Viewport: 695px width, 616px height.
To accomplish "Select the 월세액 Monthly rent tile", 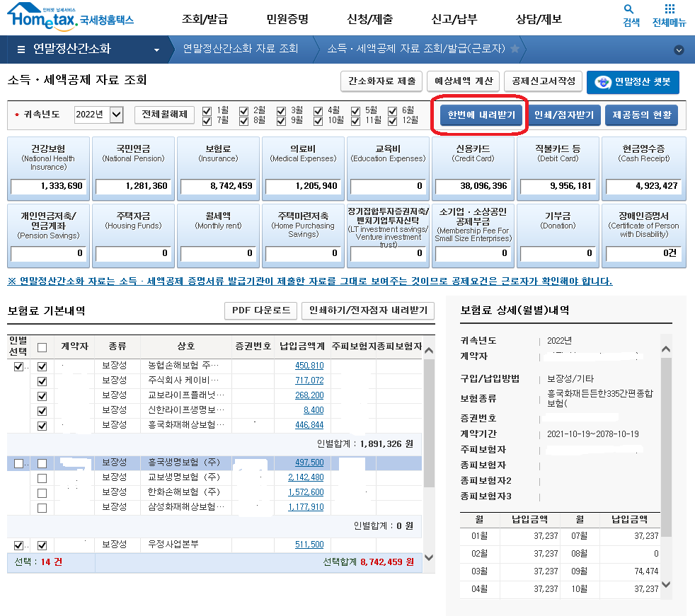I will (218, 236).
